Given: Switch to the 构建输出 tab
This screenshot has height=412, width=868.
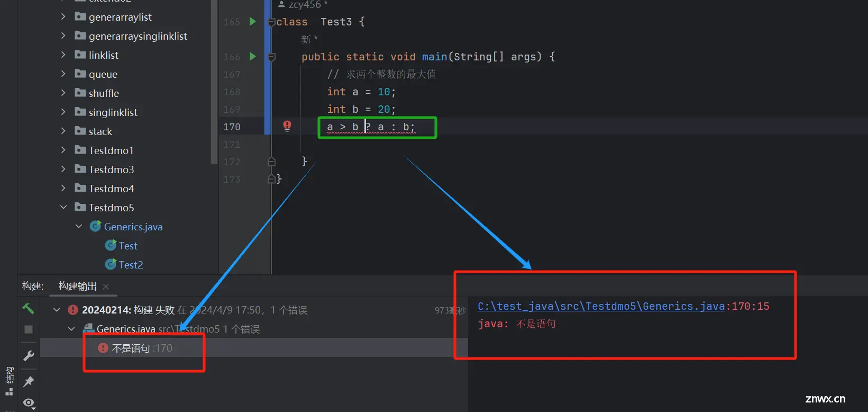Looking at the screenshot, I should click(x=77, y=286).
